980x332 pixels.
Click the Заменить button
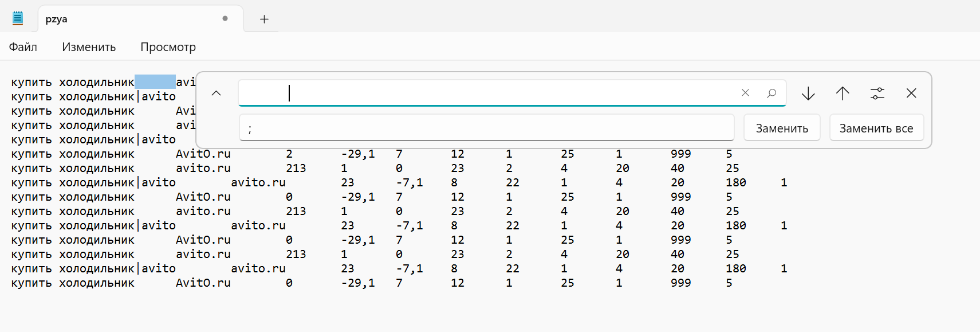(782, 128)
